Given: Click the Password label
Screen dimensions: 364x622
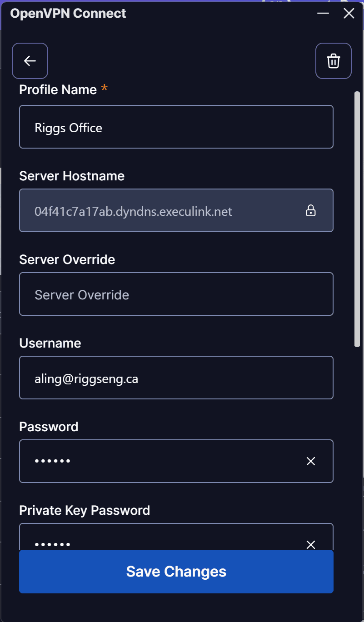Looking at the screenshot, I should point(49,427).
